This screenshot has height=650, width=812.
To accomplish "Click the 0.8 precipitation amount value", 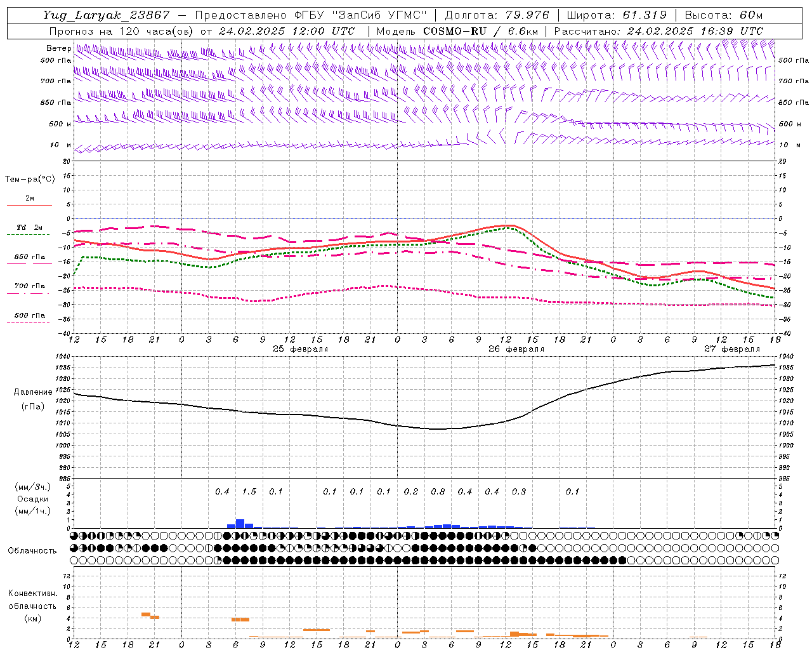I will 438,492.
